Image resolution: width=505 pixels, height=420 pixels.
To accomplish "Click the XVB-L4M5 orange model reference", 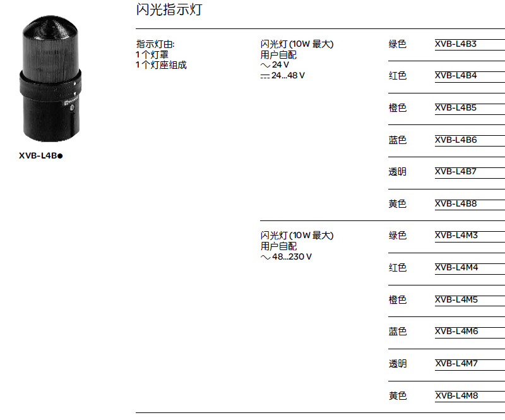I will click(456, 300).
